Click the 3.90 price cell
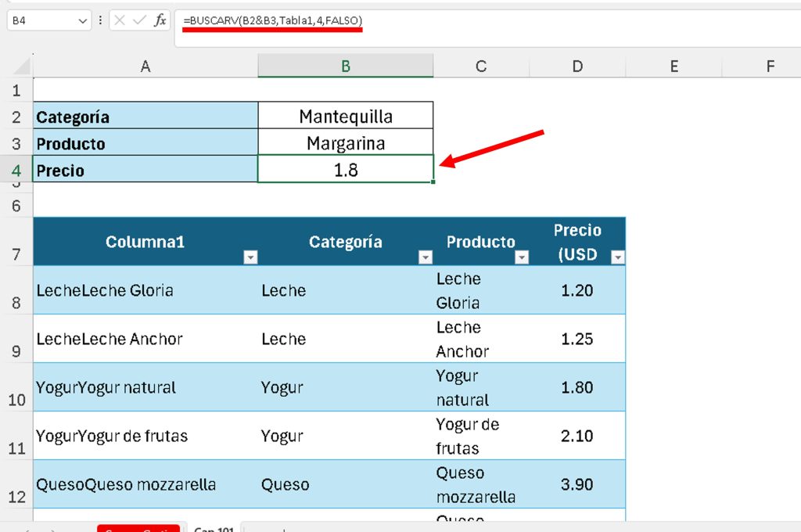 point(577,484)
